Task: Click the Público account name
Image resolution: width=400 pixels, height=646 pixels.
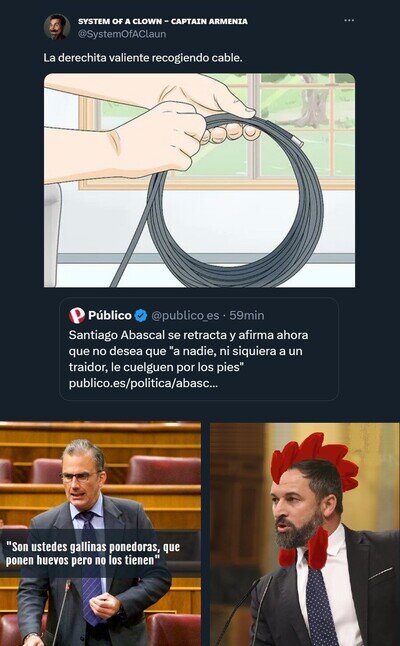Action: (110, 316)
